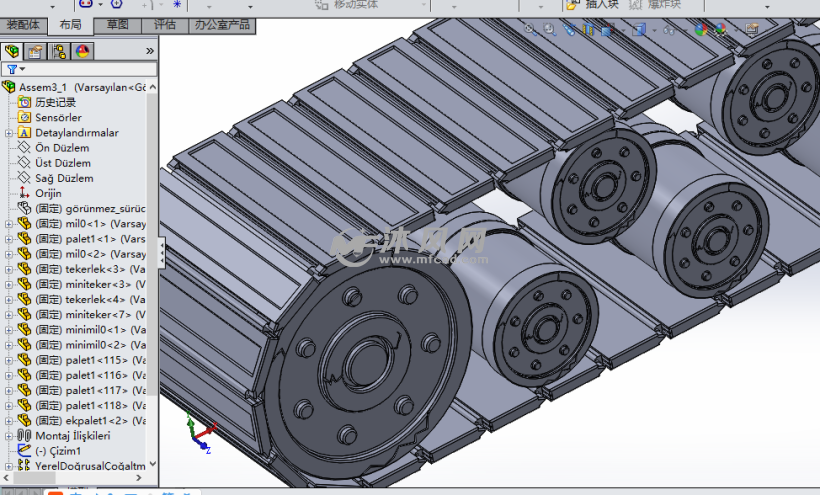This screenshot has width=820, height=495.
Task: Click the Zoom to Fit magnifier icon
Action: click(531, 31)
